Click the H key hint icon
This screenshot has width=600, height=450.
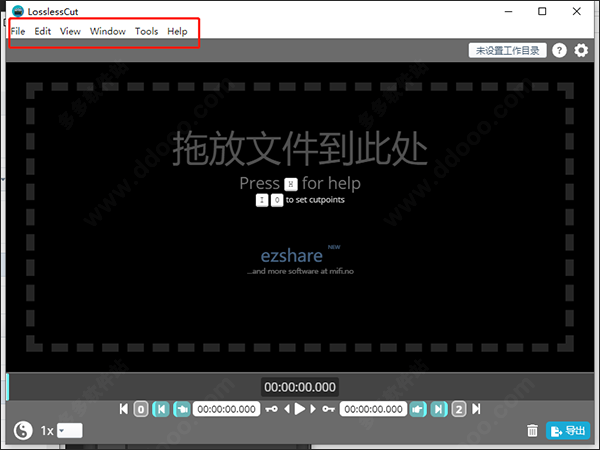tap(291, 184)
